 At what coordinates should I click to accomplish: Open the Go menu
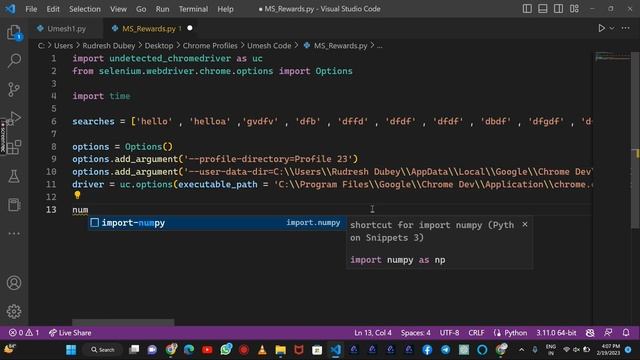tap(141, 9)
